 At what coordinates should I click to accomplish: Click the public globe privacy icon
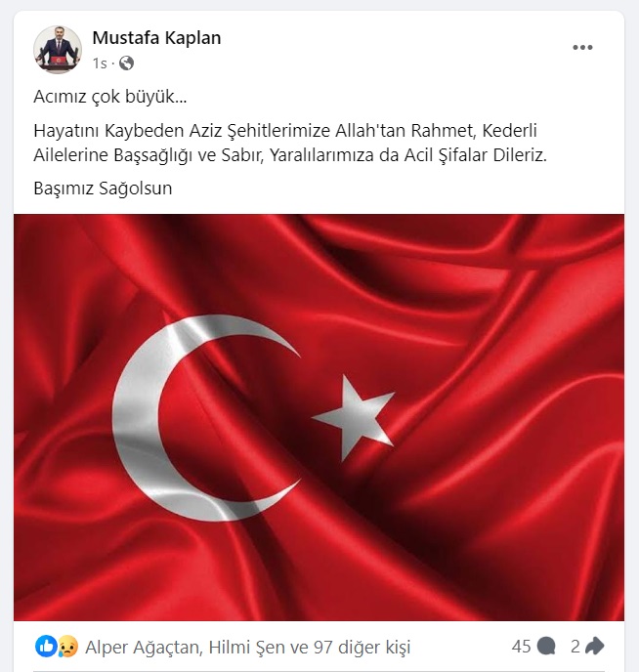(126, 63)
